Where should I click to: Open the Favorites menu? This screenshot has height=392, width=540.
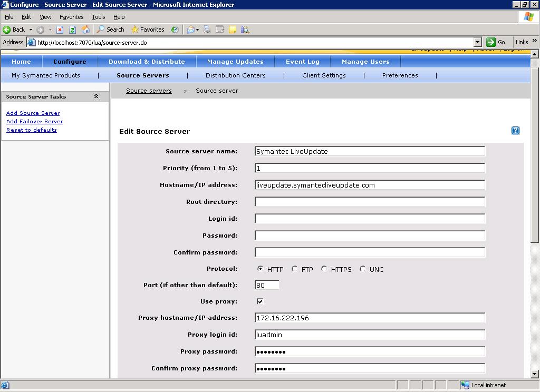point(71,17)
